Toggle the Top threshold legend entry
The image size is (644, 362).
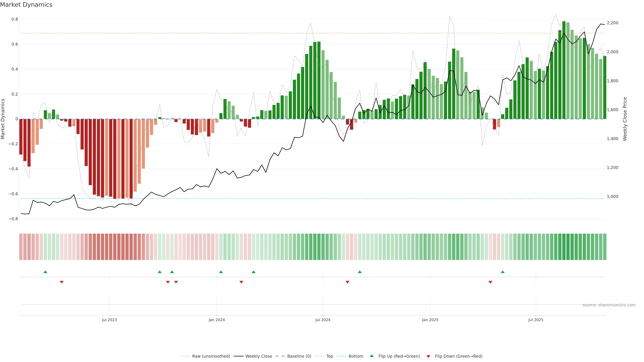click(x=330, y=356)
